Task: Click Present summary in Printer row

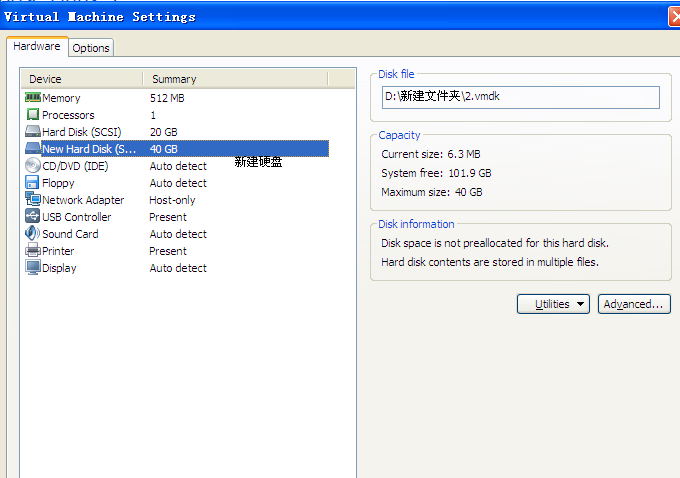Action: [x=168, y=251]
